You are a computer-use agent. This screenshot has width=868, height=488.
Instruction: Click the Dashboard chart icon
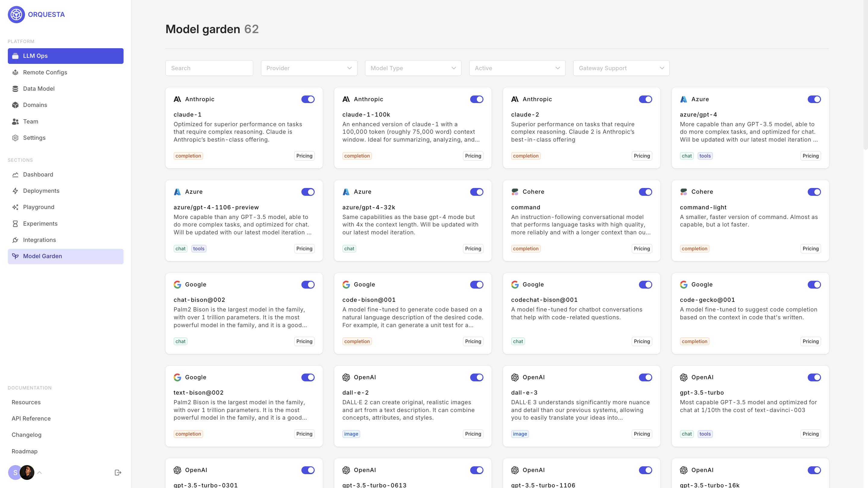15,174
